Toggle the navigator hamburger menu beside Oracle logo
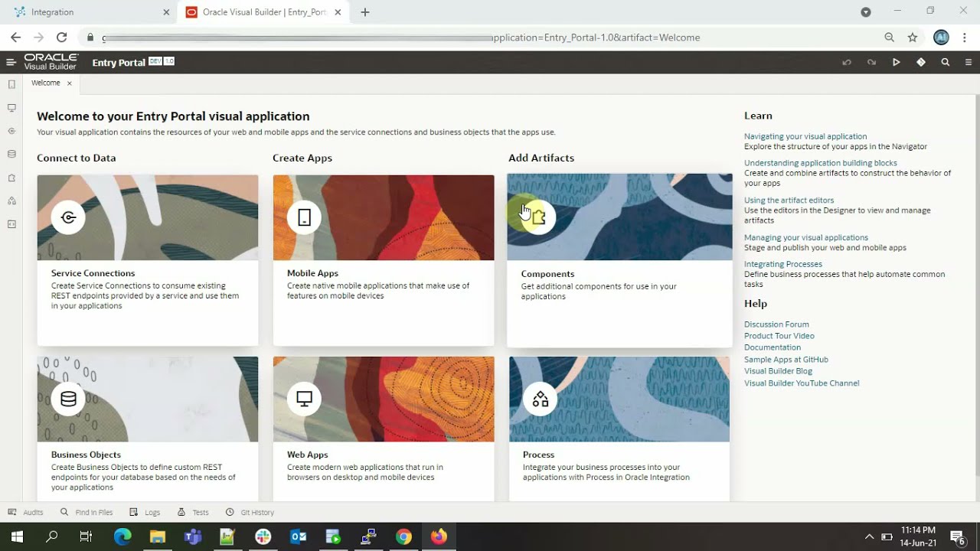Image resolution: width=980 pixels, height=551 pixels. click(11, 63)
